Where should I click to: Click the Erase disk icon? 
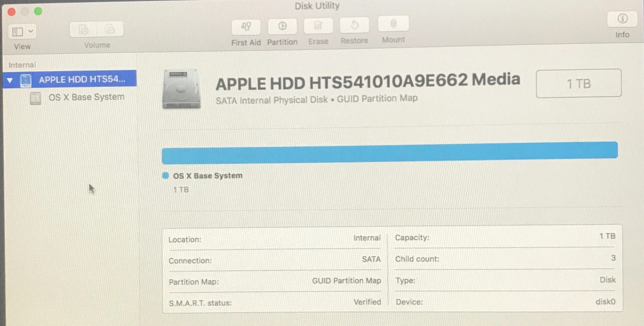click(318, 26)
